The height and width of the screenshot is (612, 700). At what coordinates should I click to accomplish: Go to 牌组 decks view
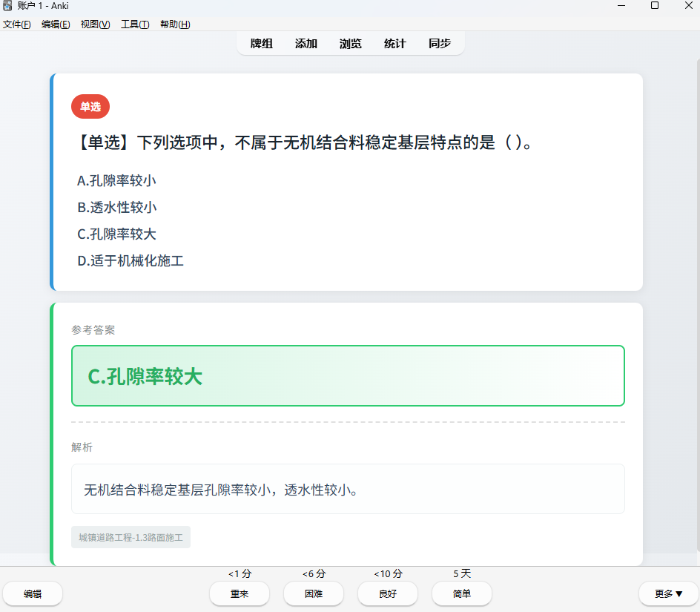click(261, 43)
